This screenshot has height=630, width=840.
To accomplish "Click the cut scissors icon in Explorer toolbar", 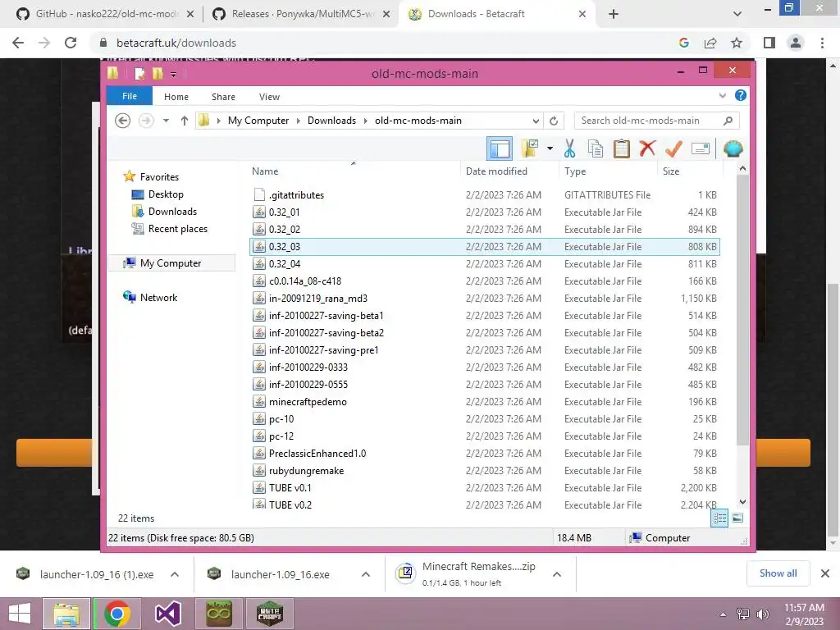I will (x=569, y=148).
